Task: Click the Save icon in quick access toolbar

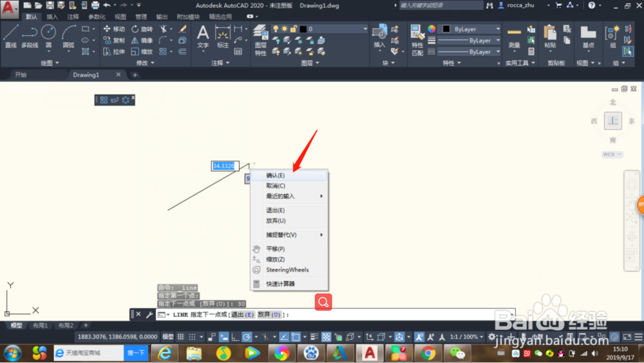Action: click(50, 5)
